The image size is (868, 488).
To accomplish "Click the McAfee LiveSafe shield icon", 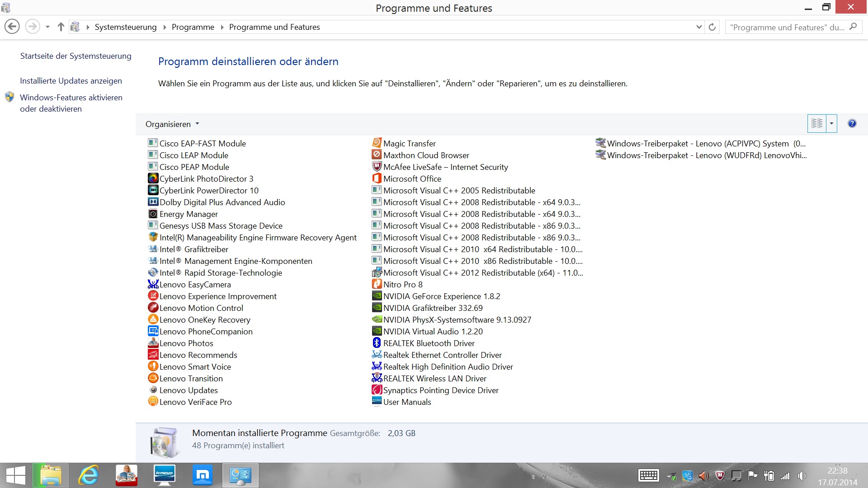I will click(377, 167).
